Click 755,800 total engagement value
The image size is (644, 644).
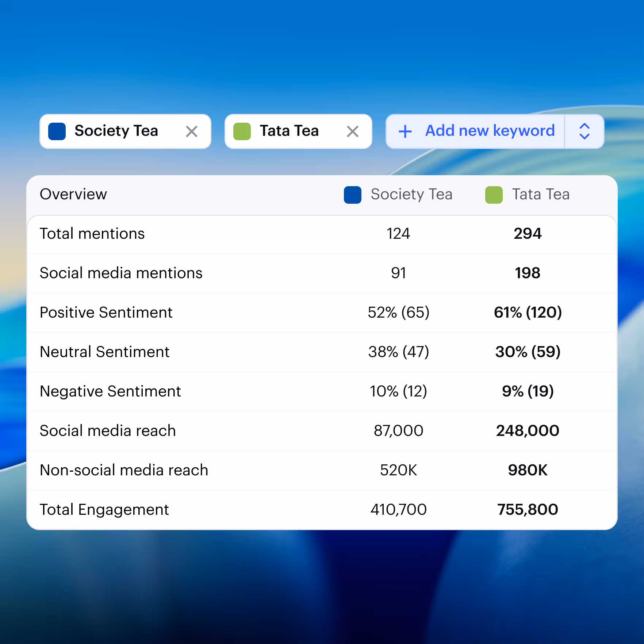[528, 510]
